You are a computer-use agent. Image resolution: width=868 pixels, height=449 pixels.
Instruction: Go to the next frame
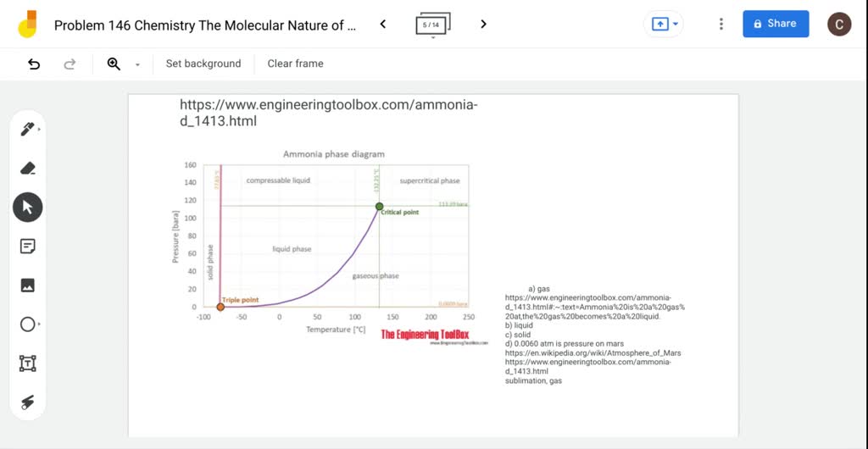[x=483, y=24]
